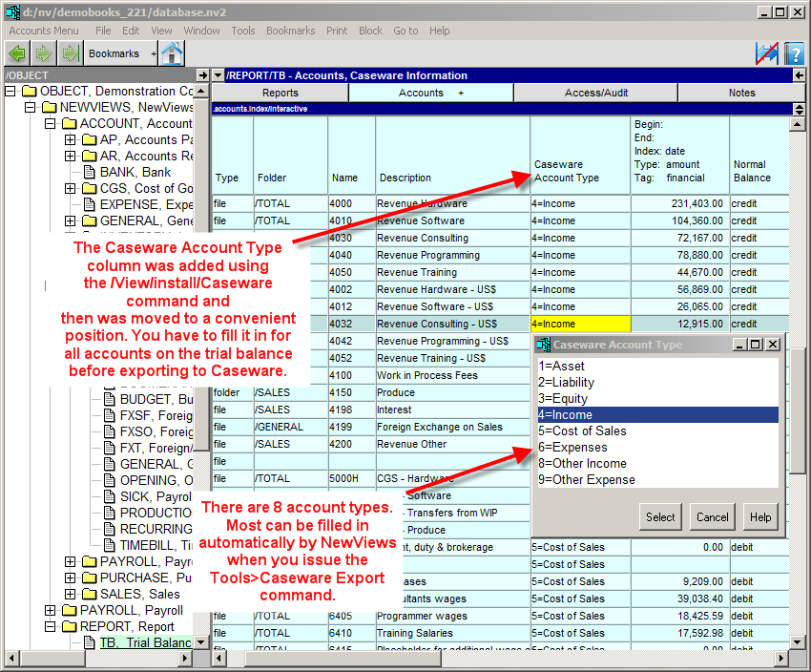This screenshot has width=811, height=672.
Task: Click the document icon beside BUDGET
Action: pos(111,399)
